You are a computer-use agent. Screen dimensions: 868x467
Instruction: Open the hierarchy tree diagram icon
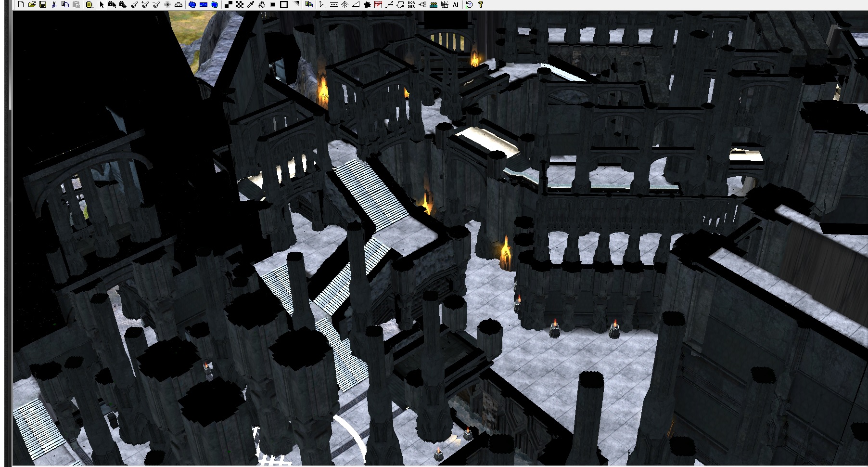(x=422, y=4)
